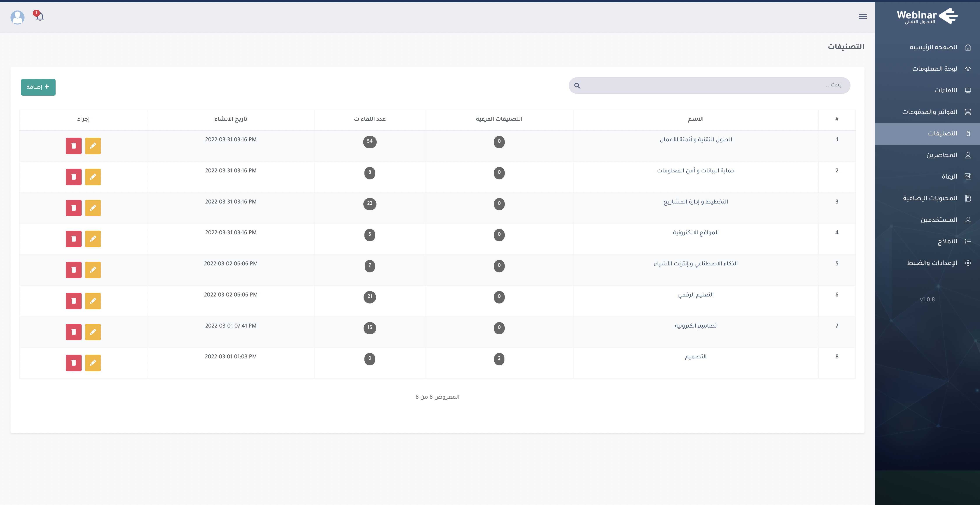Click the Webinar logo
This screenshot has width=980, height=505.
click(x=927, y=16)
